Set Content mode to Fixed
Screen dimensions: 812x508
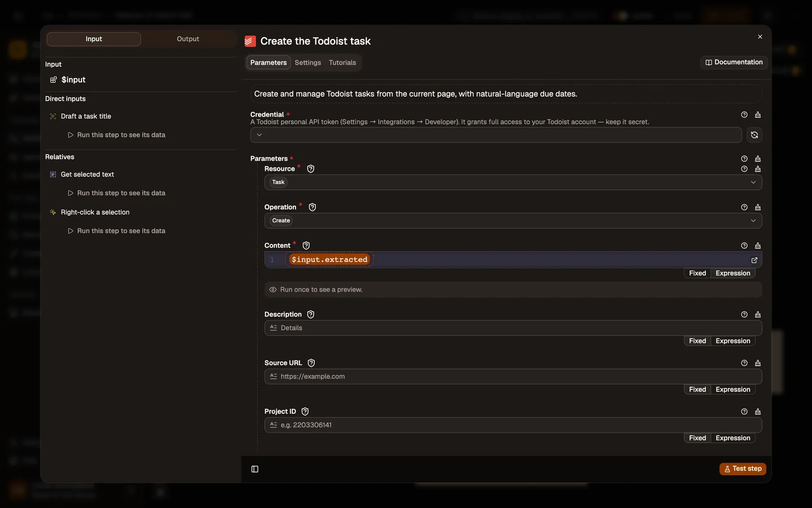tap(698, 273)
